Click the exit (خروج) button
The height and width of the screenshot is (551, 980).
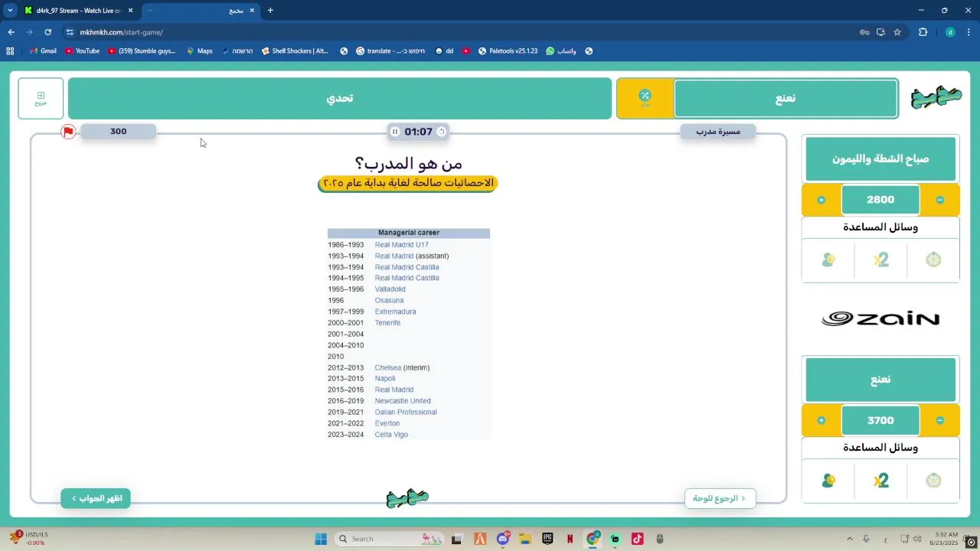pyautogui.click(x=41, y=98)
